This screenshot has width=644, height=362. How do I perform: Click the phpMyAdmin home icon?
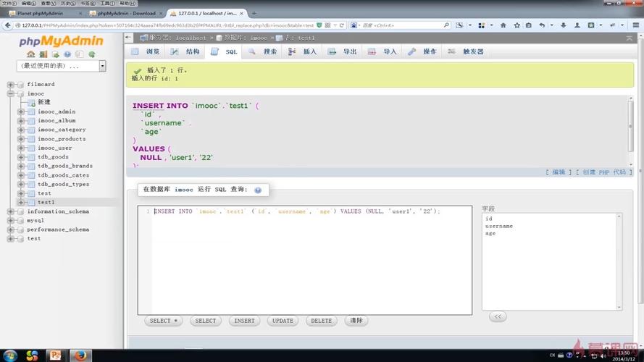[x=31, y=54]
